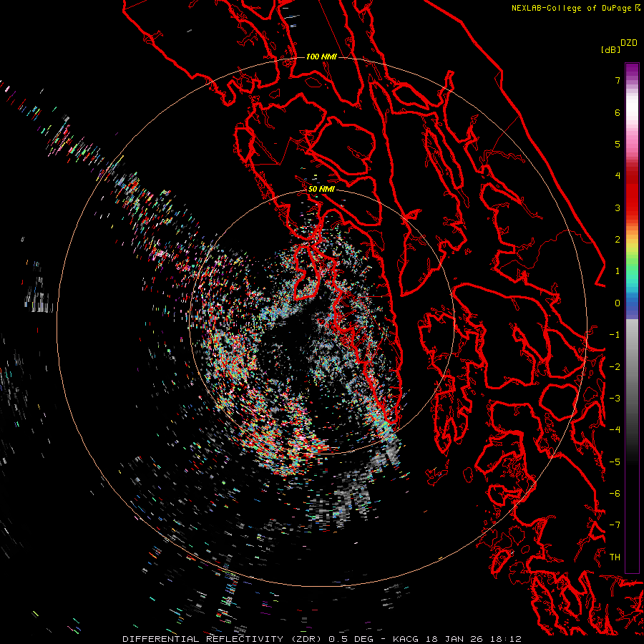Click the '100 NMI' range ring label

(321, 57)
